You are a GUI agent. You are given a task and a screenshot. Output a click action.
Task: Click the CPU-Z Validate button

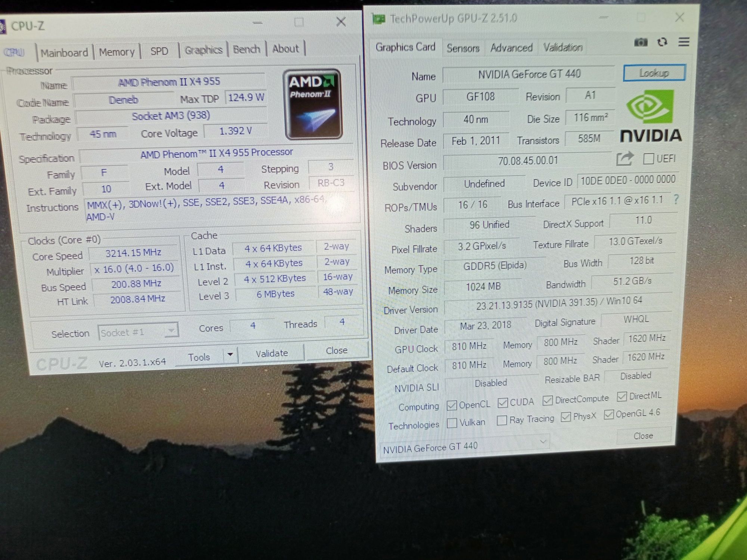point(272,353)
